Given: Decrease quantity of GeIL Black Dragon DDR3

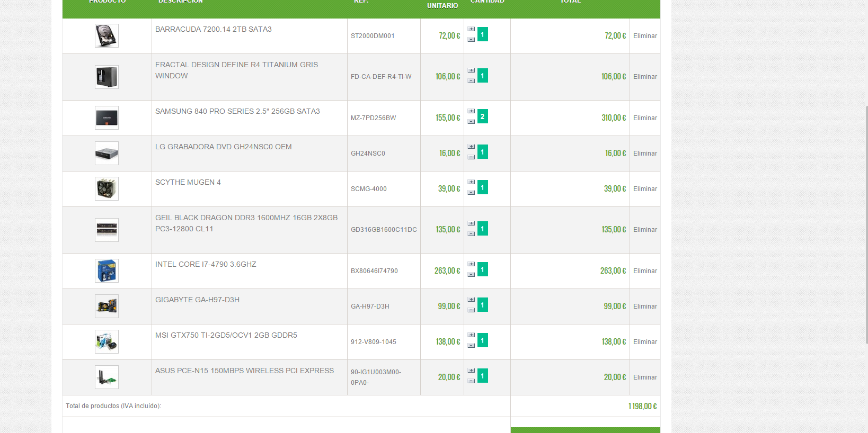Looking at the screenshot, I should tap(471, 234).
